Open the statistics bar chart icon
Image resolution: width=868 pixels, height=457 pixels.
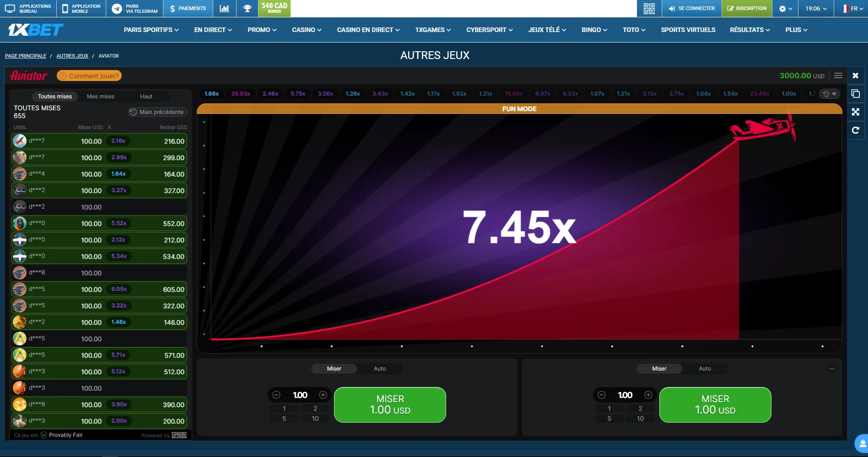click(x=224, y=8)
